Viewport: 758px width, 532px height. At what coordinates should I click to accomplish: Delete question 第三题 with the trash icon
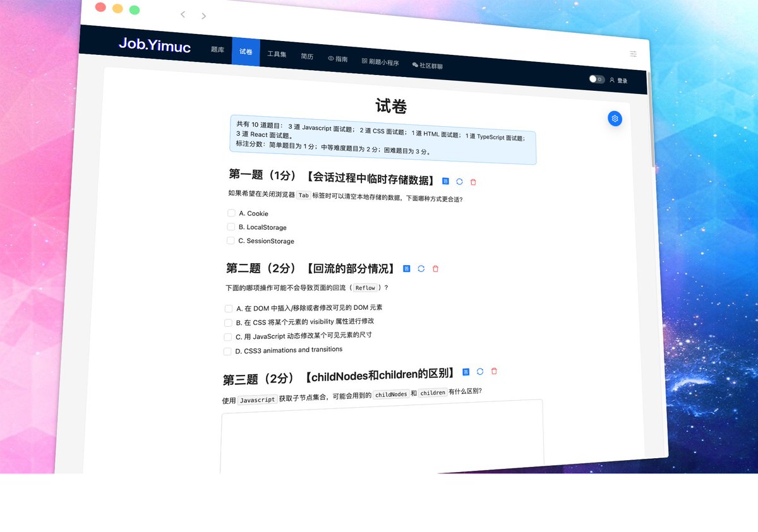coord(494,371)
